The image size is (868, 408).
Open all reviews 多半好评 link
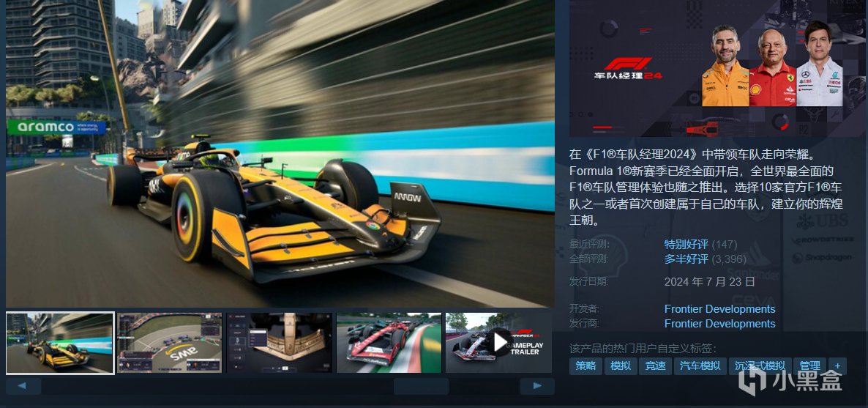click(x=686, y=259)
